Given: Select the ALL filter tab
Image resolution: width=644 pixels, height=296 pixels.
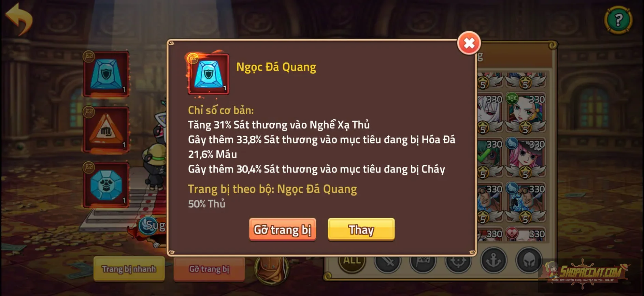Looking at the screenshot, I should pos(352,261).
